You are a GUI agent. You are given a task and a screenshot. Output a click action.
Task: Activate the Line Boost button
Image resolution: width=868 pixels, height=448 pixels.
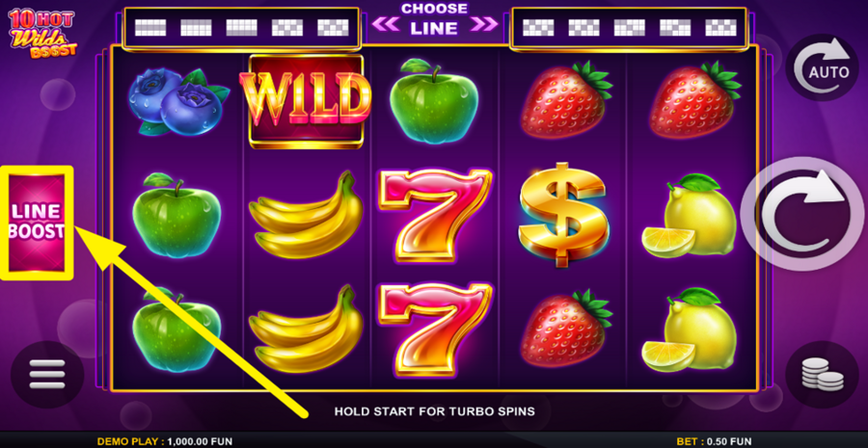[37, 223]
